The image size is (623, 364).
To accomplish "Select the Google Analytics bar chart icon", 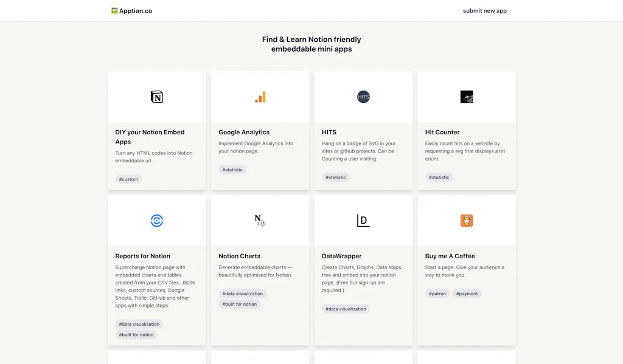I will pyautogui.click(x=260, y=97).
